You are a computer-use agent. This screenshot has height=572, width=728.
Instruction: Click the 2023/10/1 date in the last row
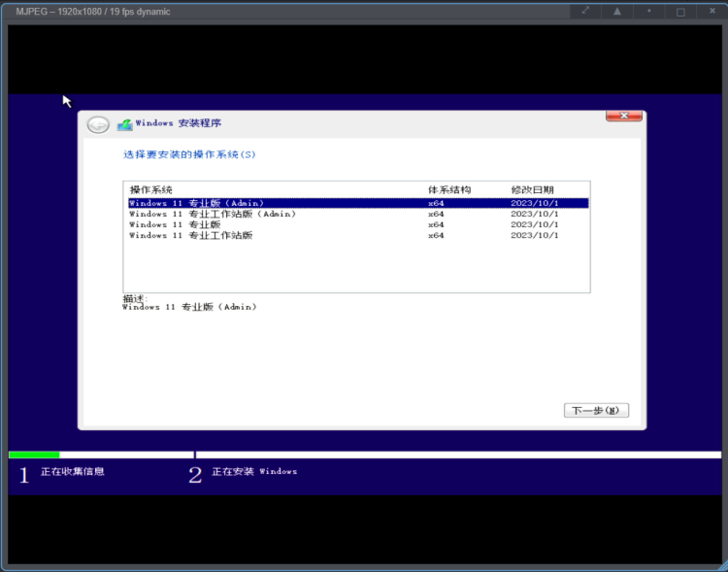click(535, 235)
